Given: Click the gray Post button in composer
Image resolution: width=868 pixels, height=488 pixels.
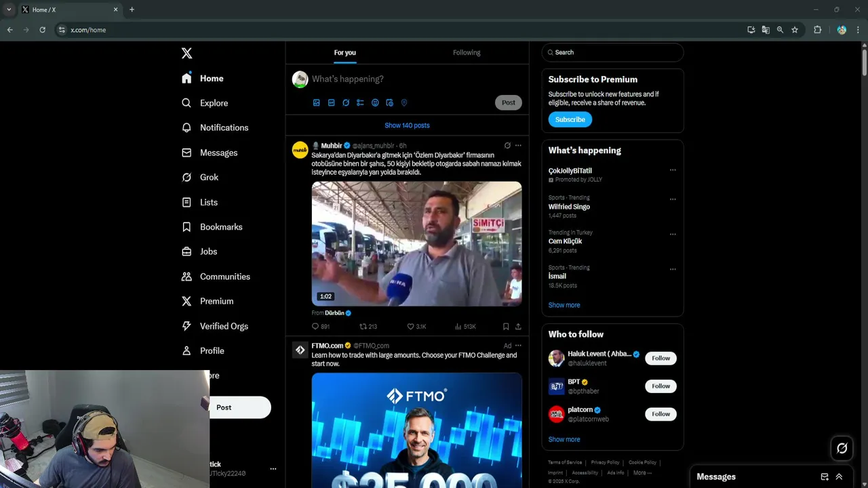Looking at the screenshot, I should click(509, 102).
